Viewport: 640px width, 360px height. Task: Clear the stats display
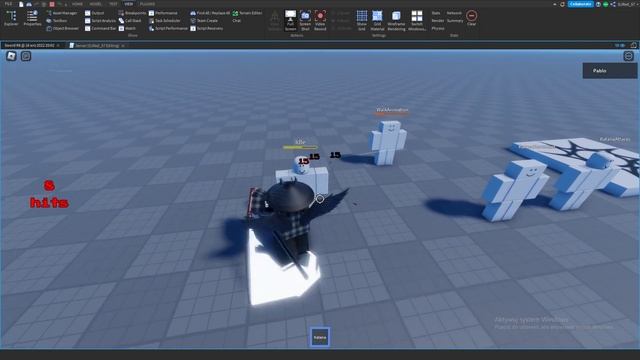coord(471,18)
